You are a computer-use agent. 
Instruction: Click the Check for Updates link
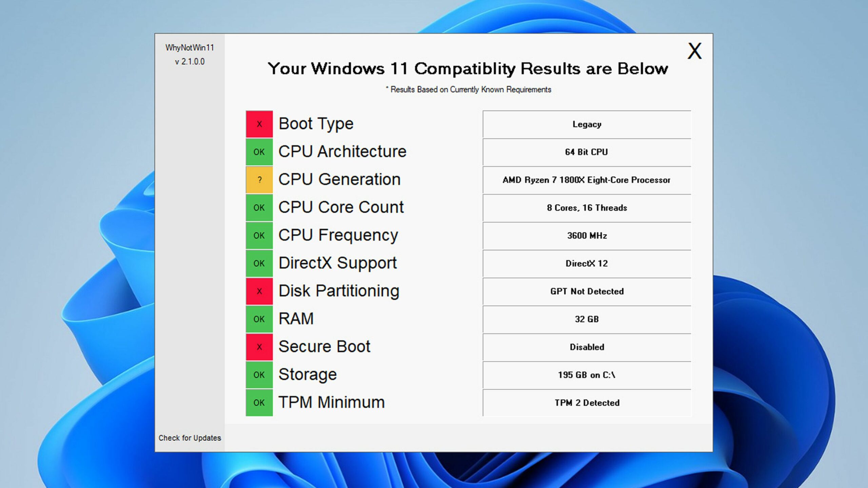pos(190,438)
